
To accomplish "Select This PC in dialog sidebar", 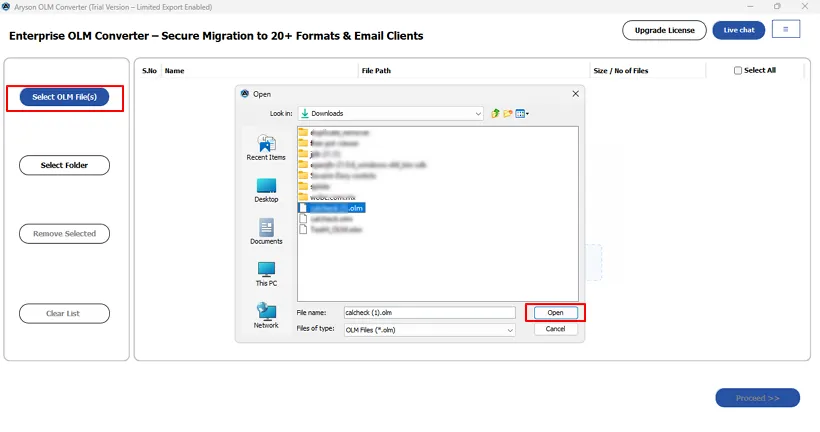I will (266, 274).
